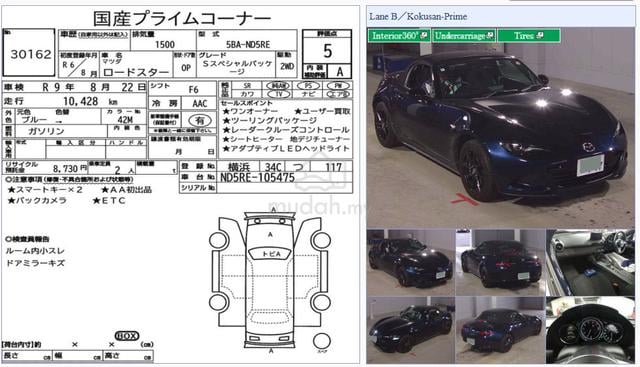Image resolution: width=640 pixels, height=367 pixels.
Task: Click the ★ユーザー買取 selling point
Action: (x=322, y=111)
